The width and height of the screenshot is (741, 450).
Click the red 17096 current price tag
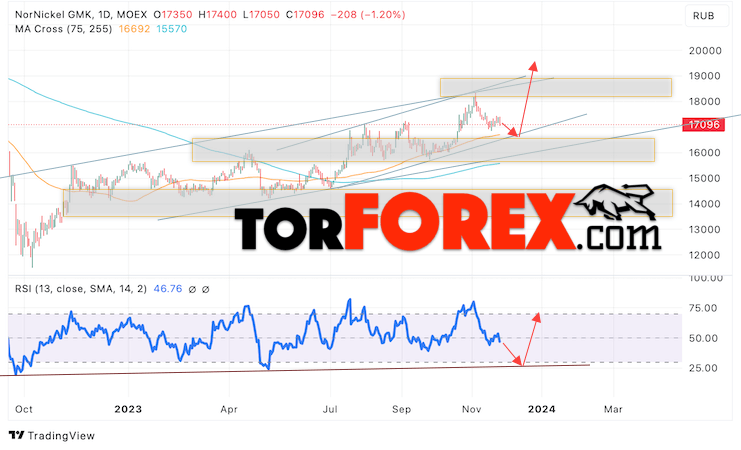(x=704, y=125)
